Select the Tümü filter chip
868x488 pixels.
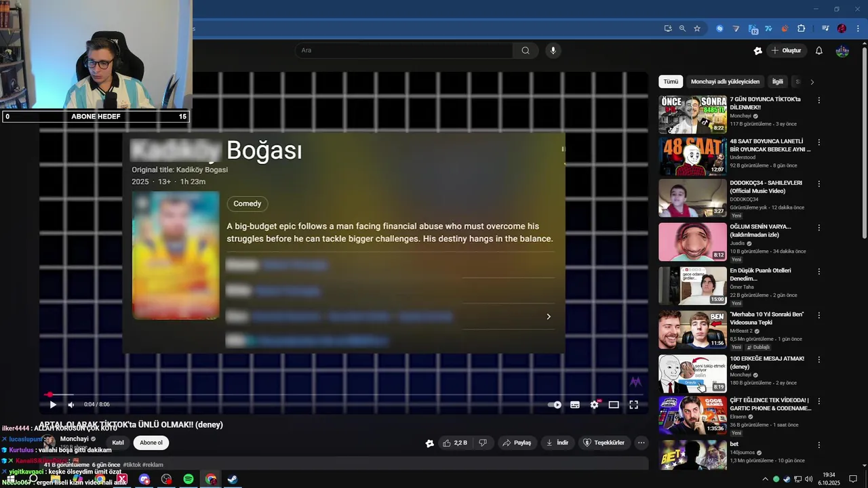(x=671, y=81)
